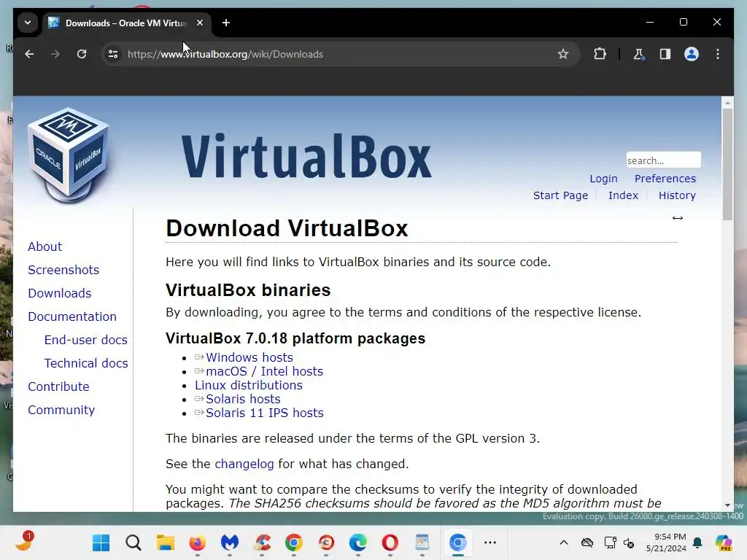Click the address bar URL
Image resolution: width=747 pixels, height=560 pixels.
[225, 54]
